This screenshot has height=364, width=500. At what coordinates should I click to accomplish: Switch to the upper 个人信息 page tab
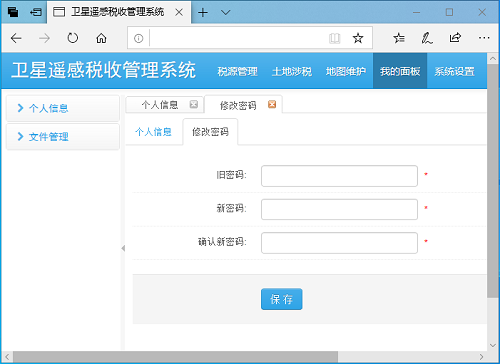pos(160,105)
